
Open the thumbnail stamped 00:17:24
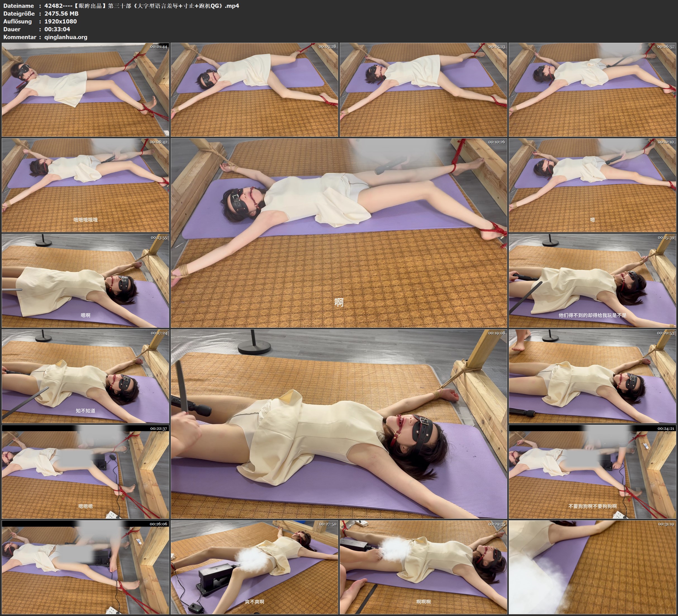[x=85, y=376]
